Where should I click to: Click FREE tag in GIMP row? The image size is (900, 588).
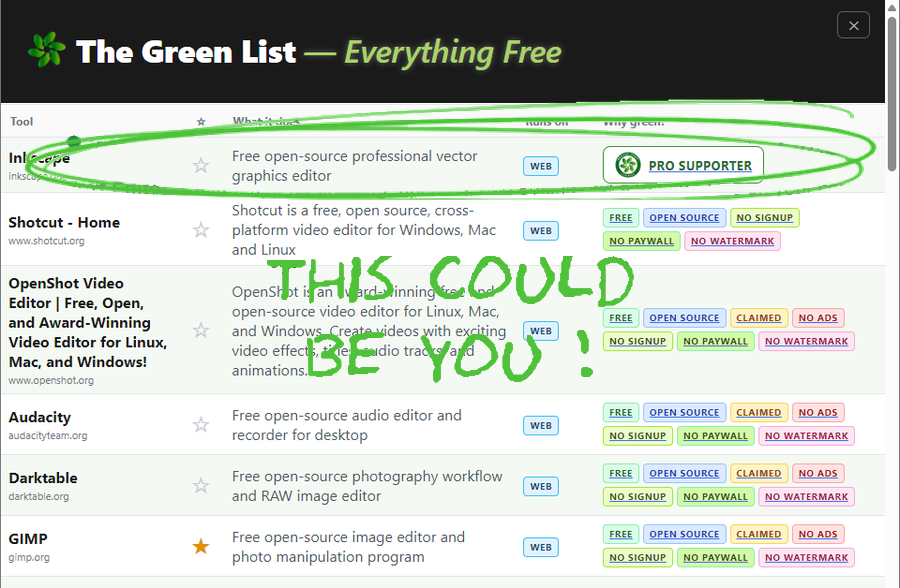tap(620, 534)
